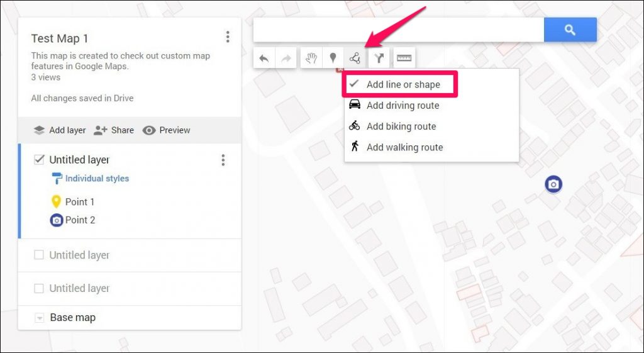Open the Test Map 1 options menu

(228, 37)
